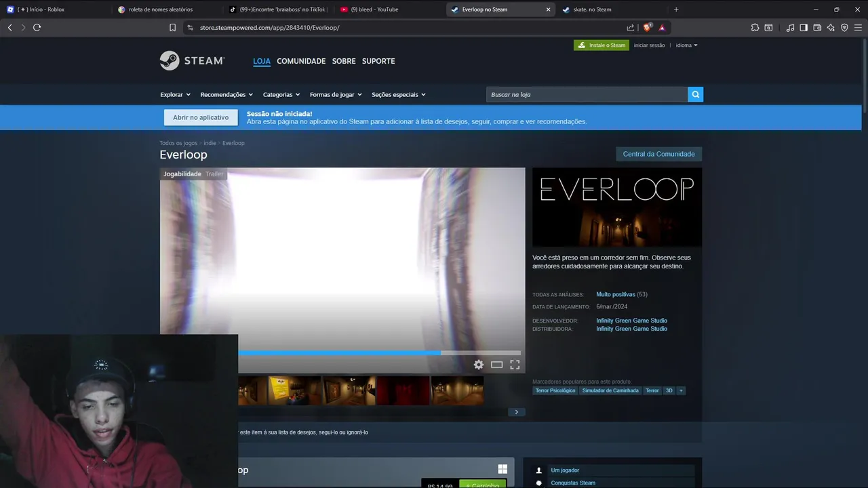The image size is (868, 488).
Task: Click the Terror Psicológico tag
Action: coord(555,390)
